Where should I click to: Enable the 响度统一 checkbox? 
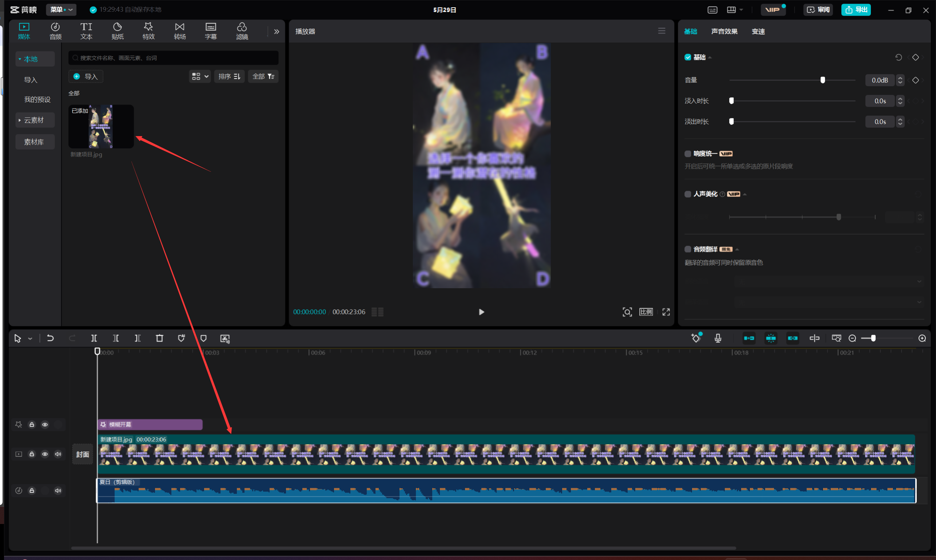coord(688,154)
